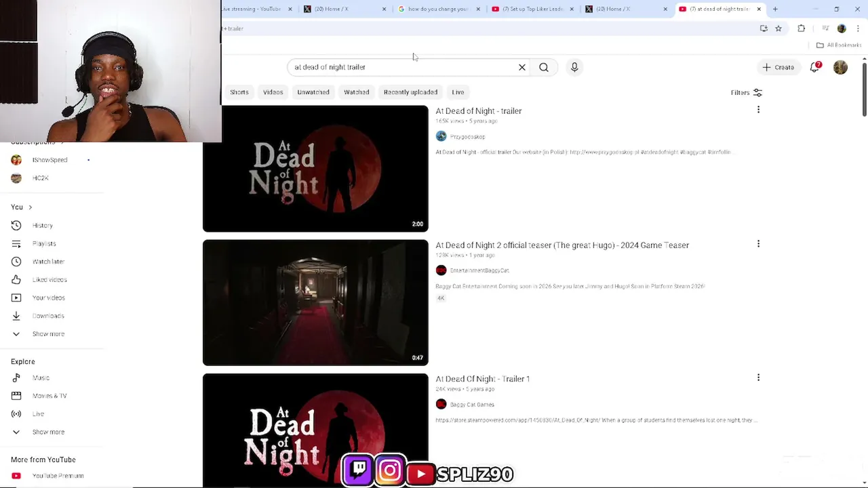Click the Chrome profile avatar in the toolbar
Viewport: 868px width, 488px height.
842,28
